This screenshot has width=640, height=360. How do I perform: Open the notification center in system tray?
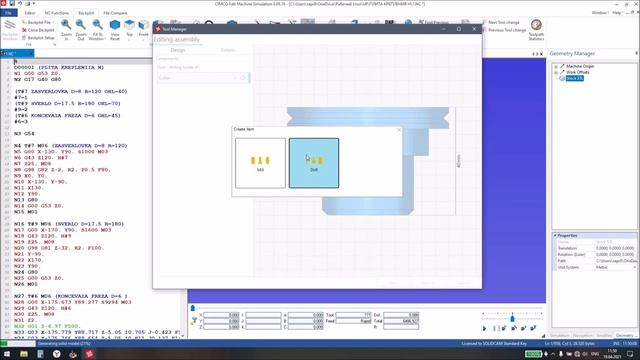[630, 354]
